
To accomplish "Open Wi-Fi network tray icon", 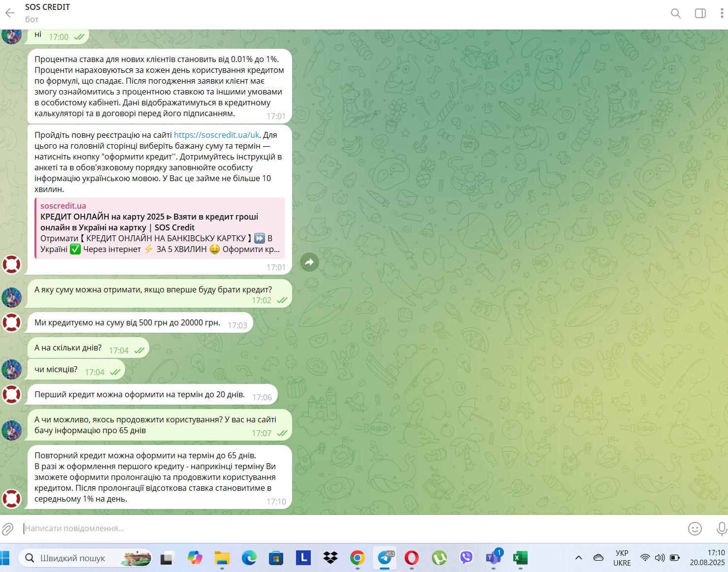I will pos(645,558).
